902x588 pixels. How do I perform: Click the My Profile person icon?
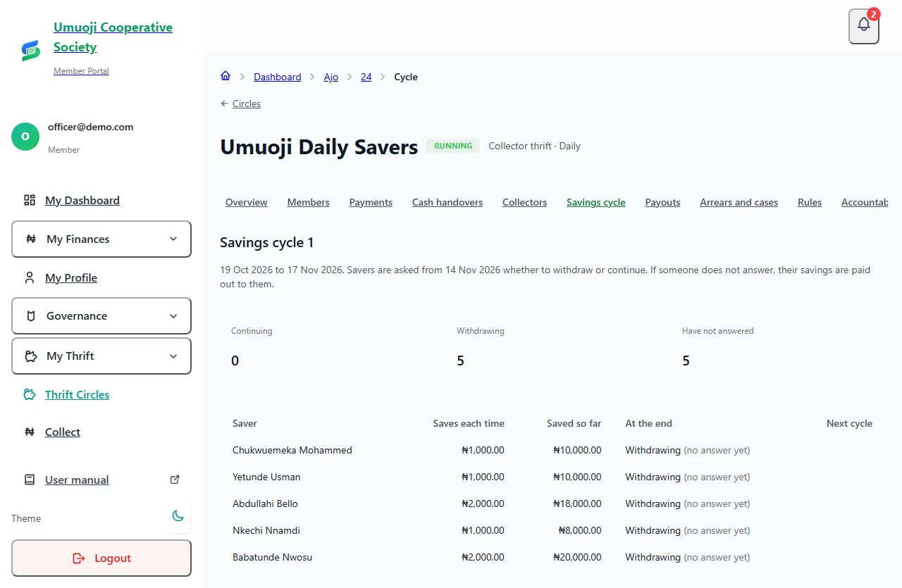(x=30, y=277)
